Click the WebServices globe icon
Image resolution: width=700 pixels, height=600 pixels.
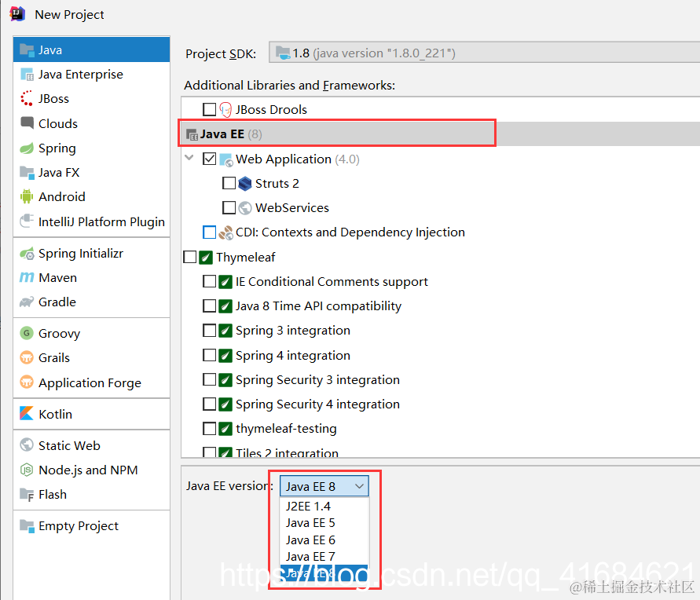coord(244,208)
